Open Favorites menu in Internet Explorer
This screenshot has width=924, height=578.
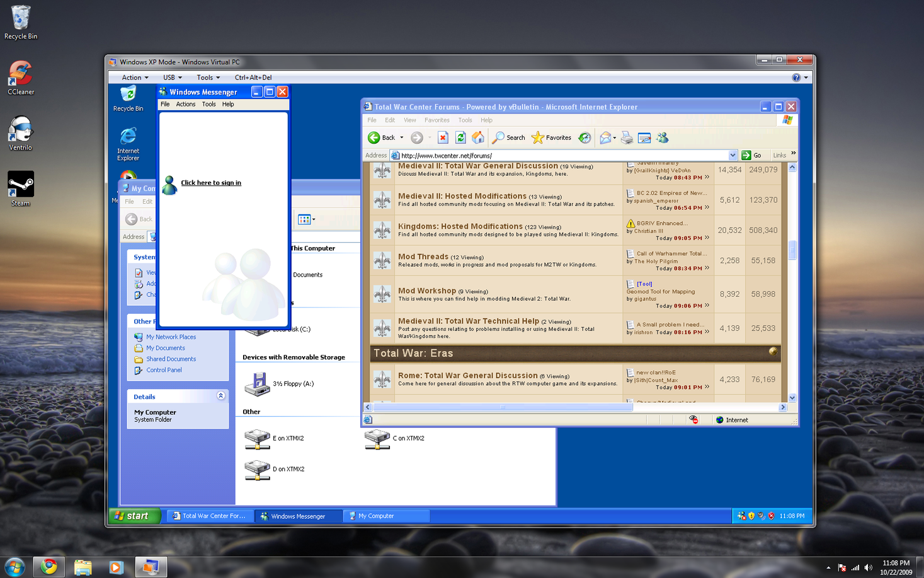point(436,120)
